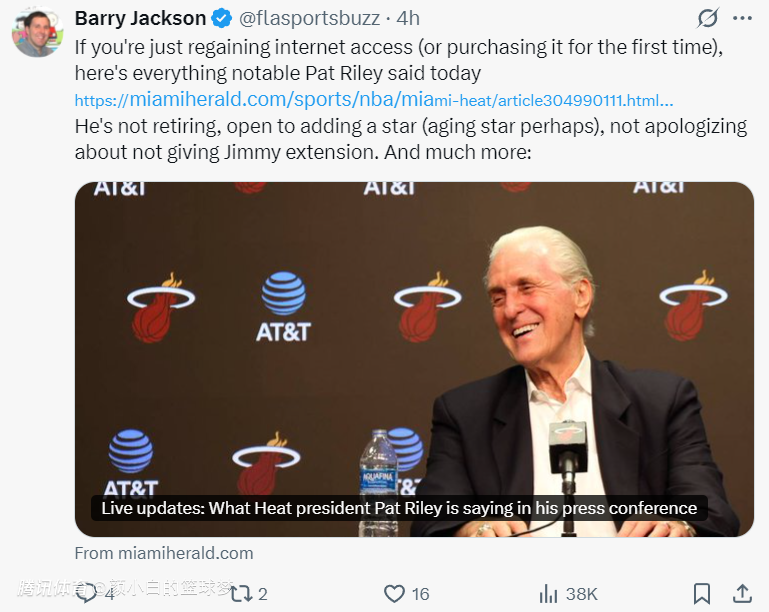Open Barry Jackson's profile avatar

pyautogui.click(x=36, y=33)
